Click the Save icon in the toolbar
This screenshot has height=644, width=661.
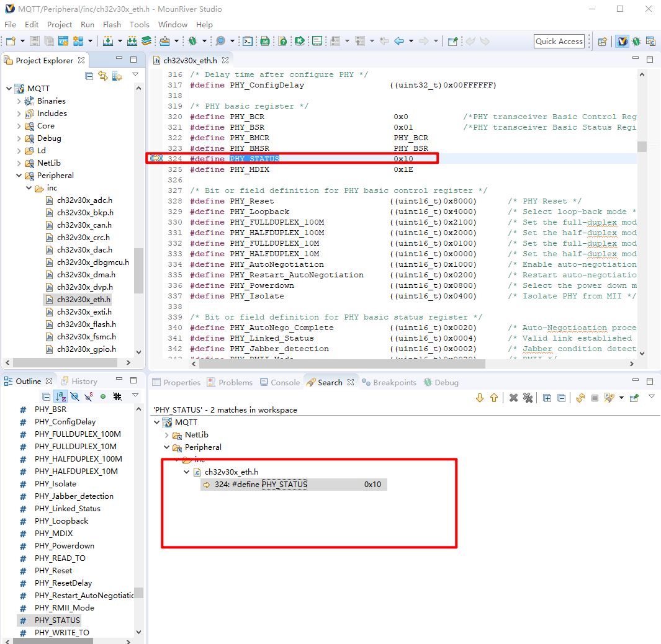[x=34, y=41]
